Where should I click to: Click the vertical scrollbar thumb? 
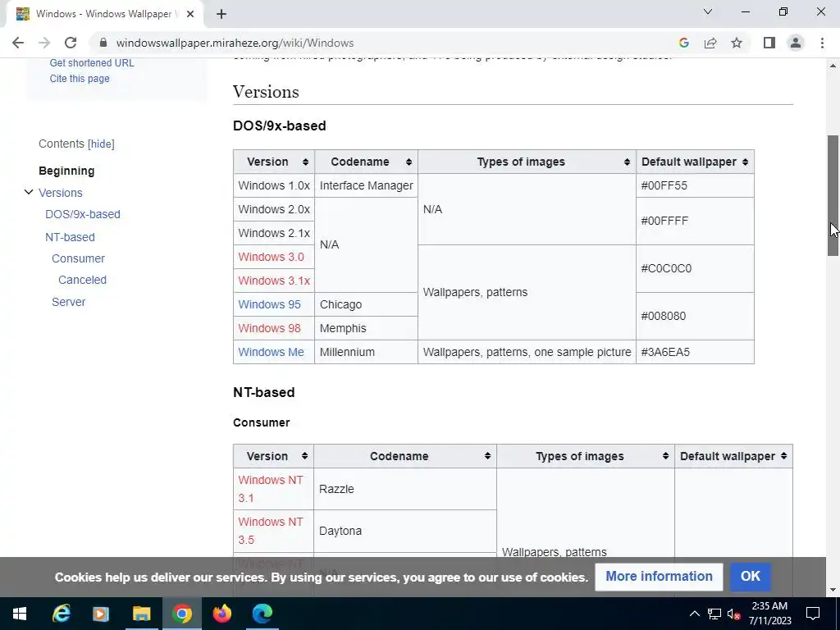pos(833,195)
